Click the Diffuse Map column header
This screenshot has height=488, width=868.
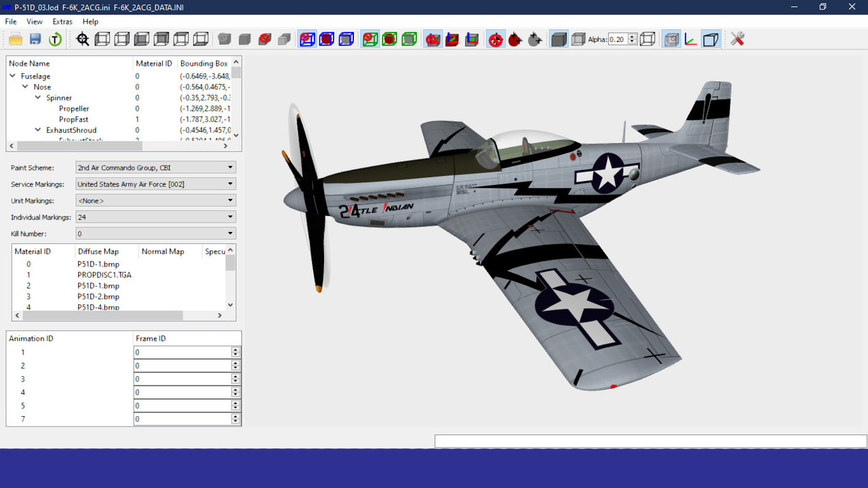[106, 251]
